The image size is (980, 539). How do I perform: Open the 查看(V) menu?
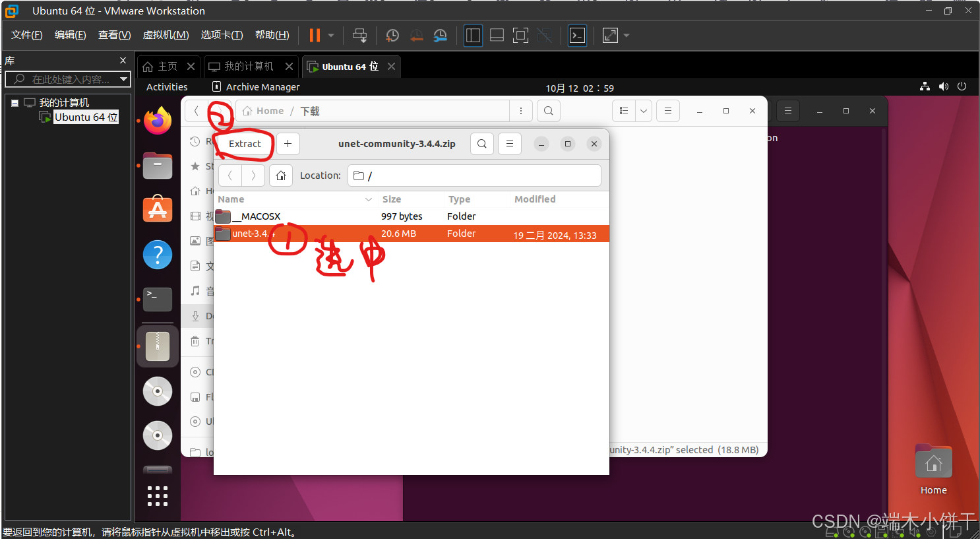point(115,35)
